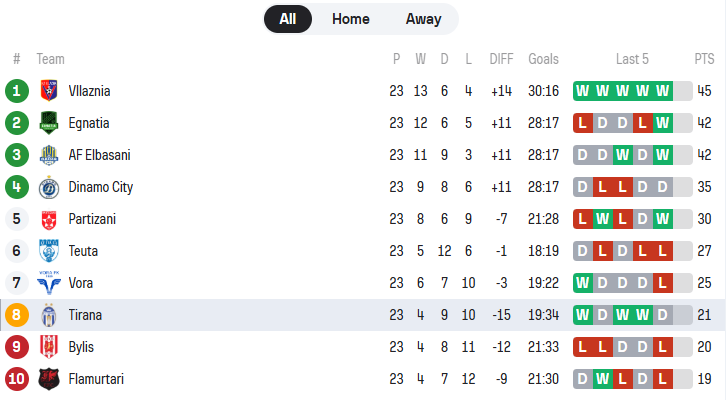The height and width of the screenshot is (400, 726).
Task: Open the Bylis team link
Action: coord(82,347)
